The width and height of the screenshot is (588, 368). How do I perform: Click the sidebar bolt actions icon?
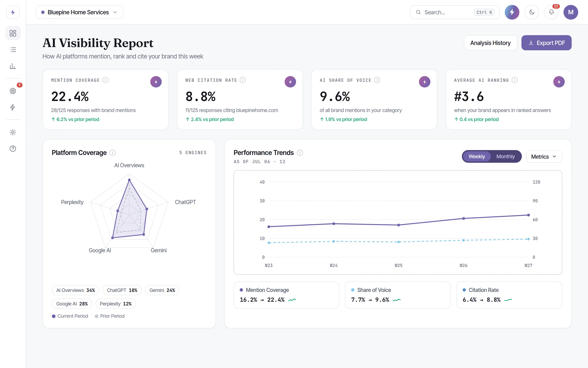pos(13,107)
